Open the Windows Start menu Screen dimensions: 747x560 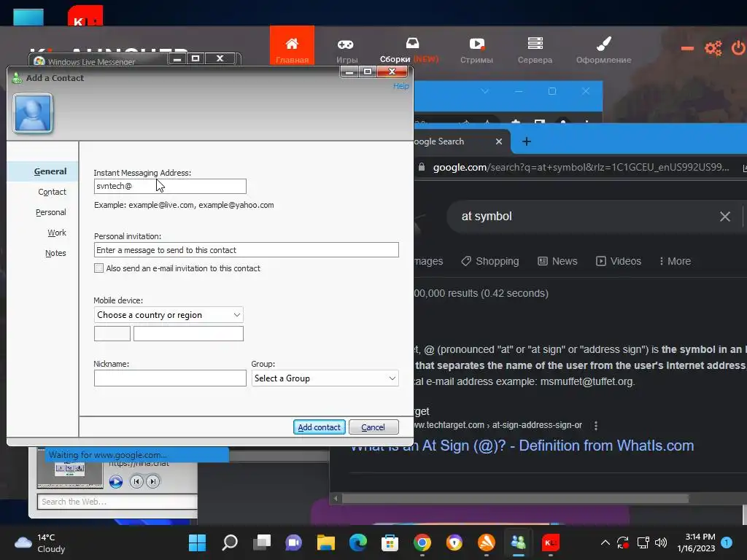click(197, 542)
